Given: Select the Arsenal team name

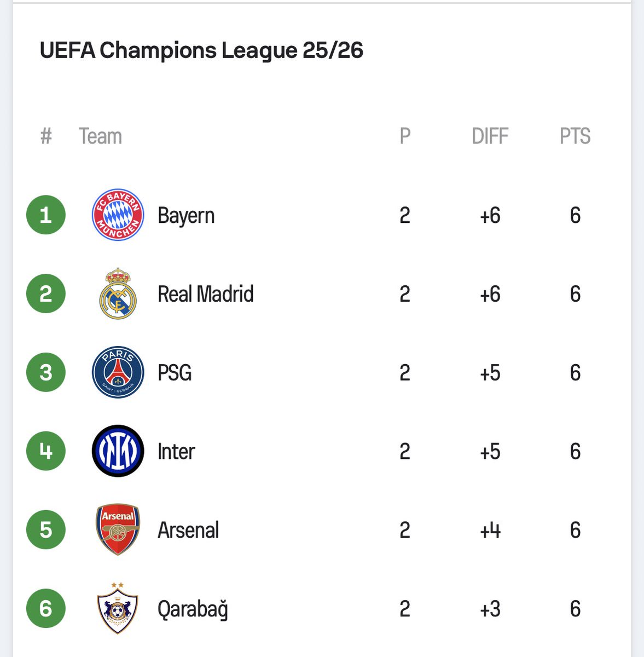Looking at the screenshot, I should (x=188, y=530).
